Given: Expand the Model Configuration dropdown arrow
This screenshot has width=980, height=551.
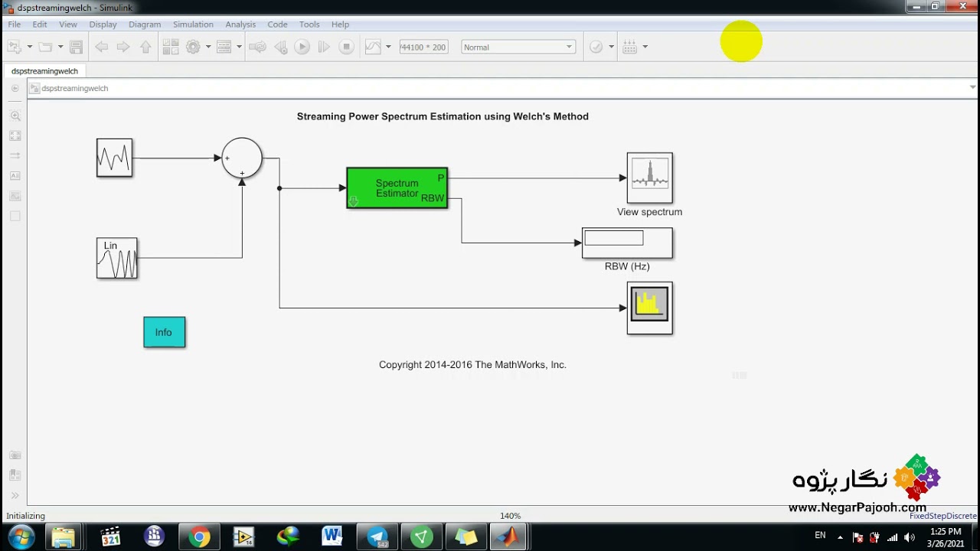Looking at the screenshot, I should click(x=207, y=47).
